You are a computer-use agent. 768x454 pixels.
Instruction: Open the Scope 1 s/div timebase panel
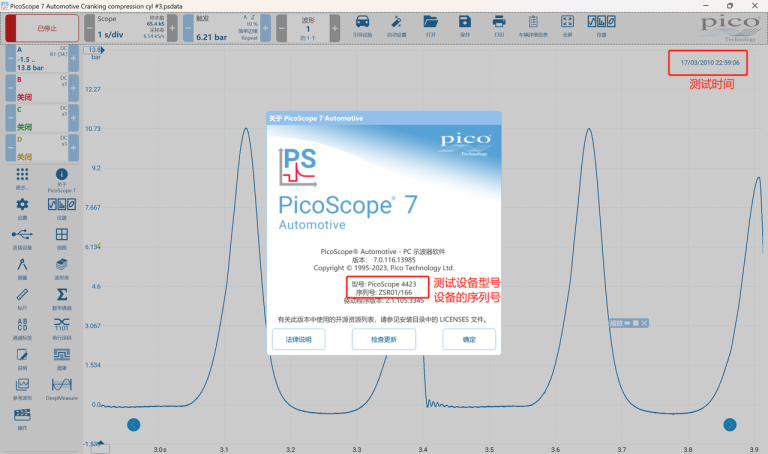[x=130, y=28]
